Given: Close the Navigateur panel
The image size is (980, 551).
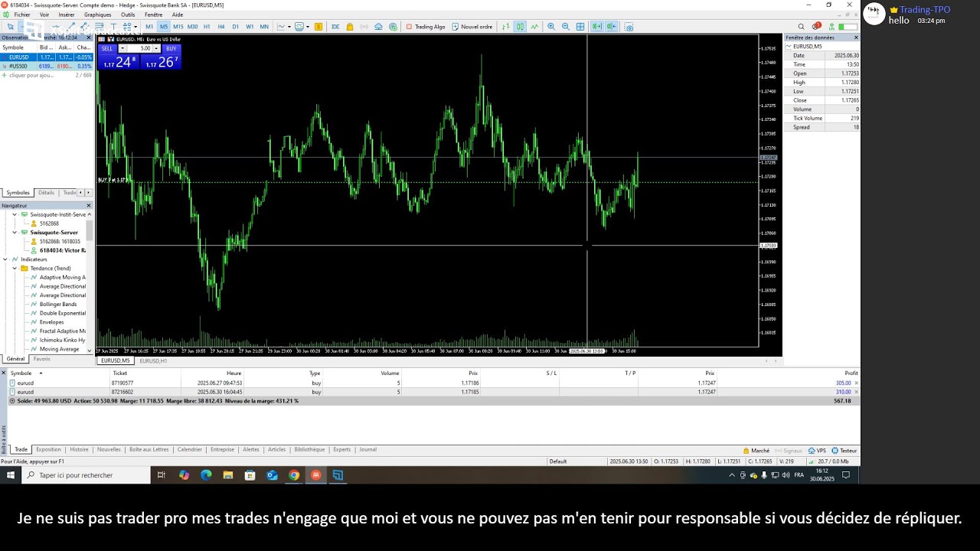Looking at the screenshot, I should (x=88, y=206).
